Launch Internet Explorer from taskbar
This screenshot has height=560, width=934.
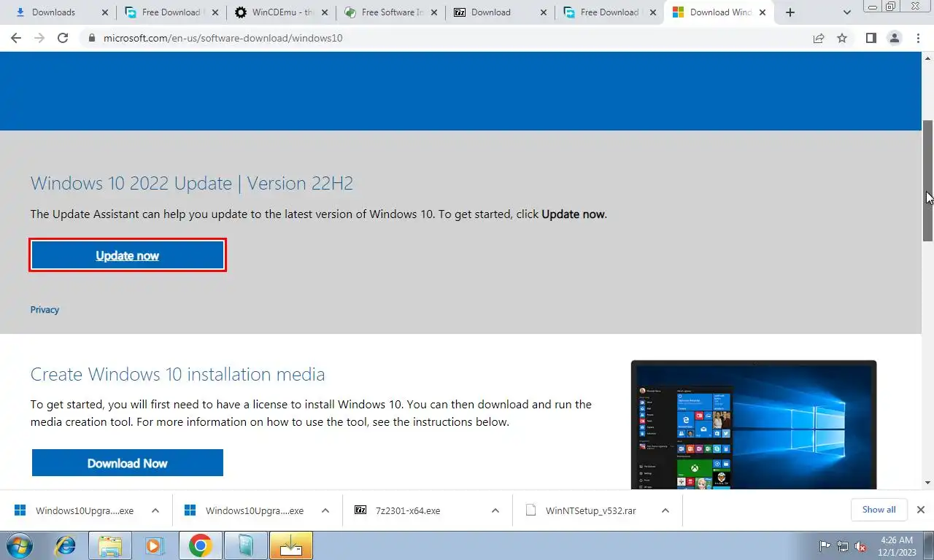[x=65, y=545]
